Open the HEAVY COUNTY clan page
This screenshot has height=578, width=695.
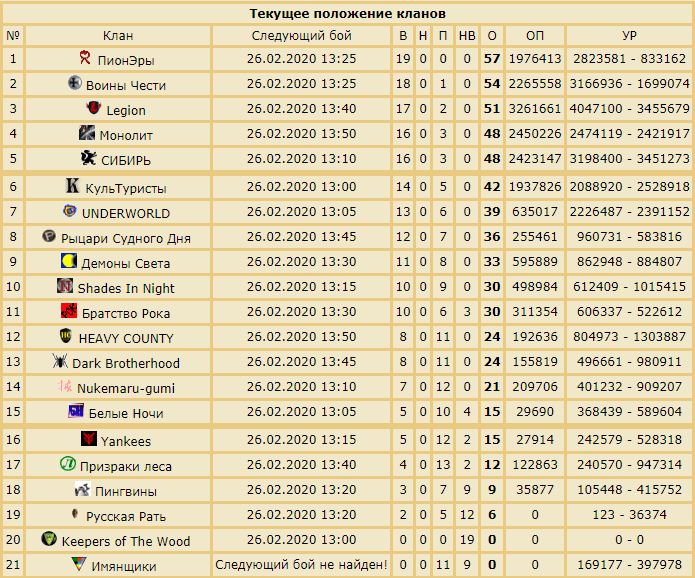[x=126, y=339]
